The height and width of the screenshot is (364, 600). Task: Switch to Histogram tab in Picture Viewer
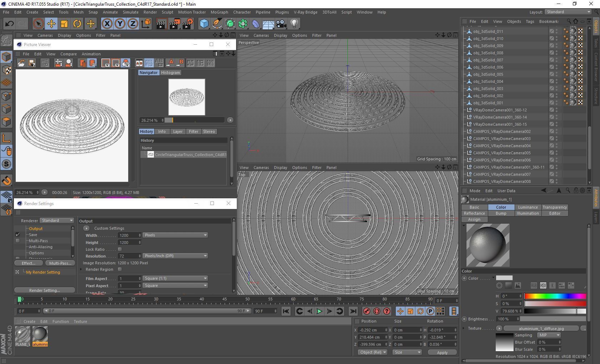tap(170, 73)
